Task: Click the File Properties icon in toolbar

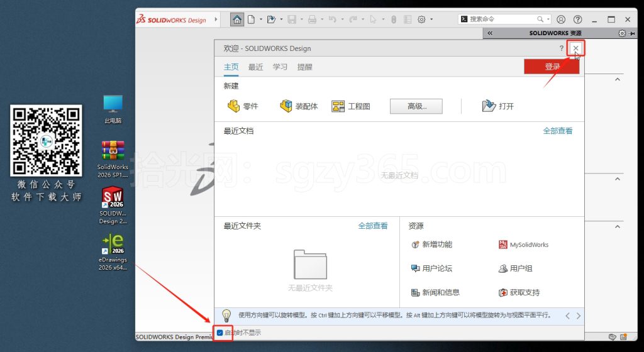Action: click(408, 19)
